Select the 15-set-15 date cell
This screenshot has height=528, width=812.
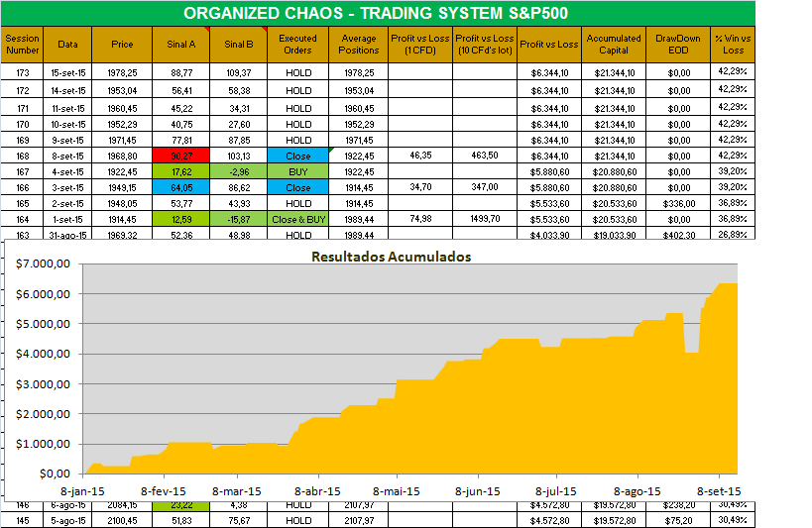coord(67,73)
